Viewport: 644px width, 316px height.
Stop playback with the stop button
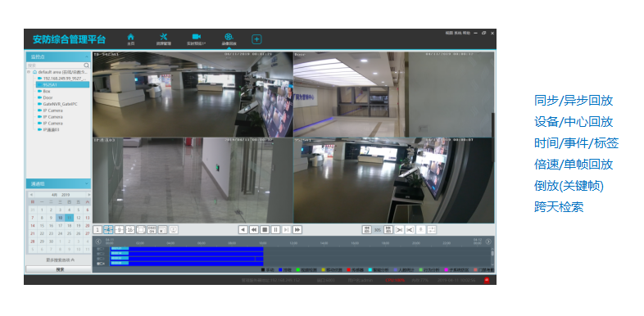point(265,230)
